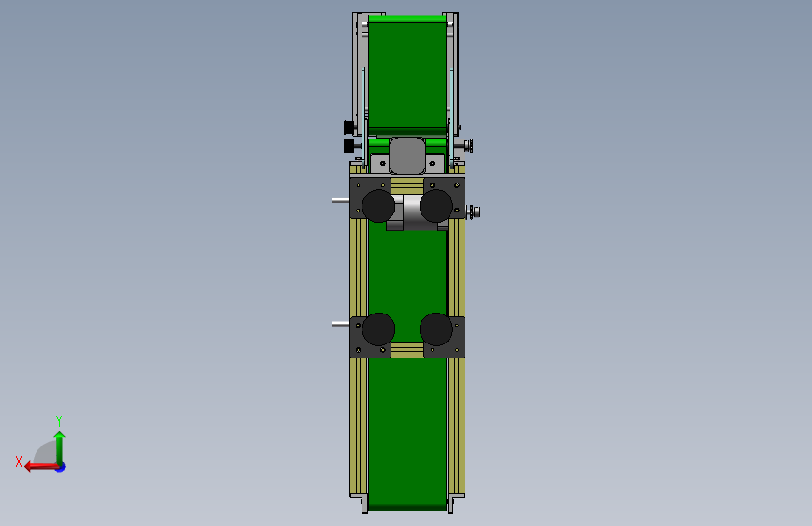Click the X label on the triad
Screen dimensions: 812x526
[x=19, y=461]
